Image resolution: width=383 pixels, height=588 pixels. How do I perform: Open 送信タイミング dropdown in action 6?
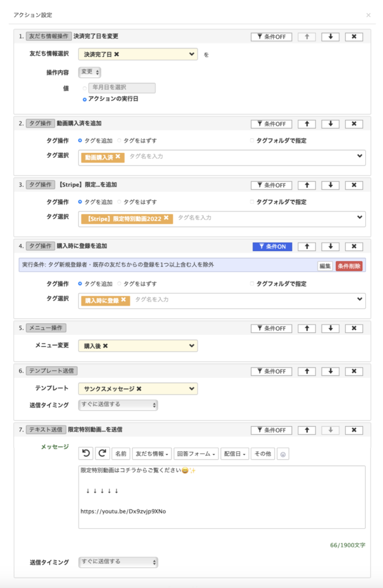118,405
